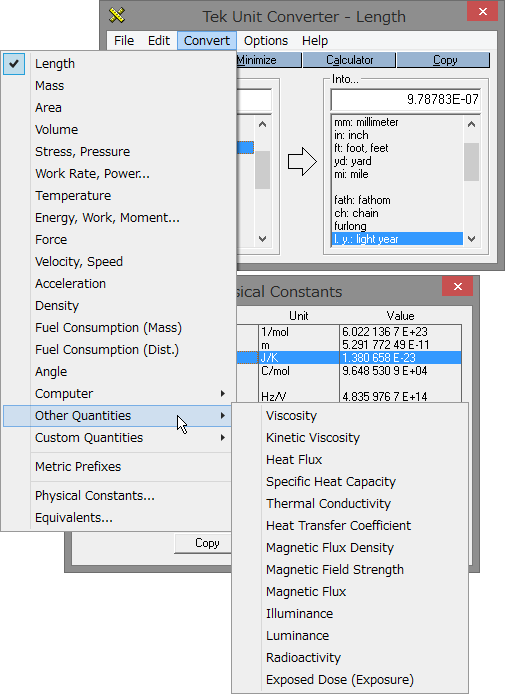Open the Options menu

pos(266,41)
